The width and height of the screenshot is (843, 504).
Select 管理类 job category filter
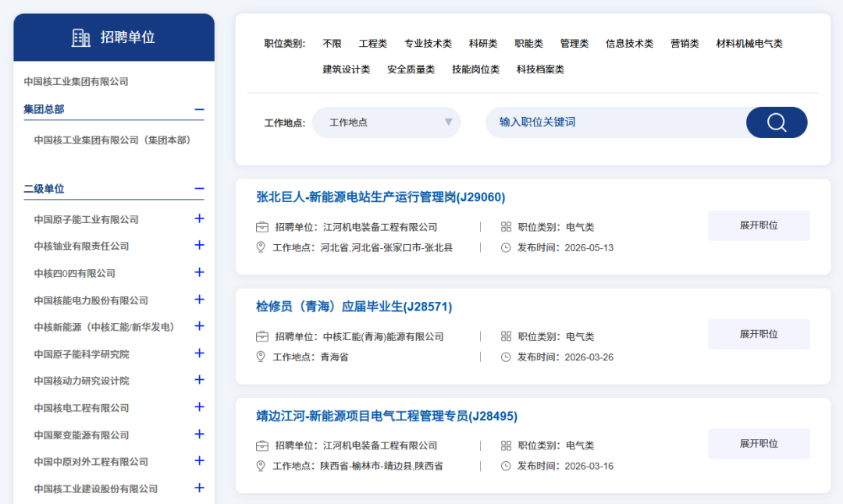point(574,44)
